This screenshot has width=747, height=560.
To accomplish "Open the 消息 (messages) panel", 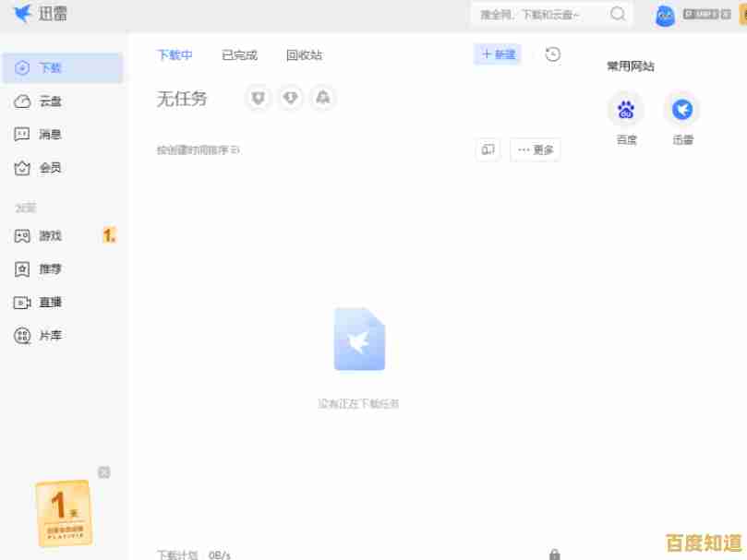I will 55,133.
